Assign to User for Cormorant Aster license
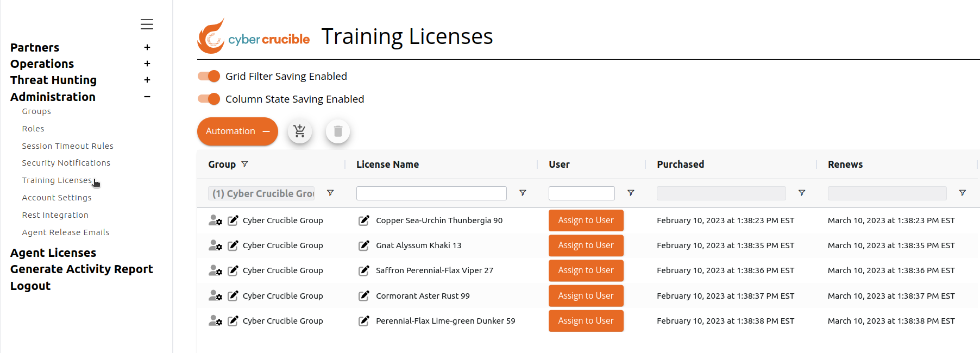Image resolution: width=980 pixels, height=353 pixels. (586, 296)
